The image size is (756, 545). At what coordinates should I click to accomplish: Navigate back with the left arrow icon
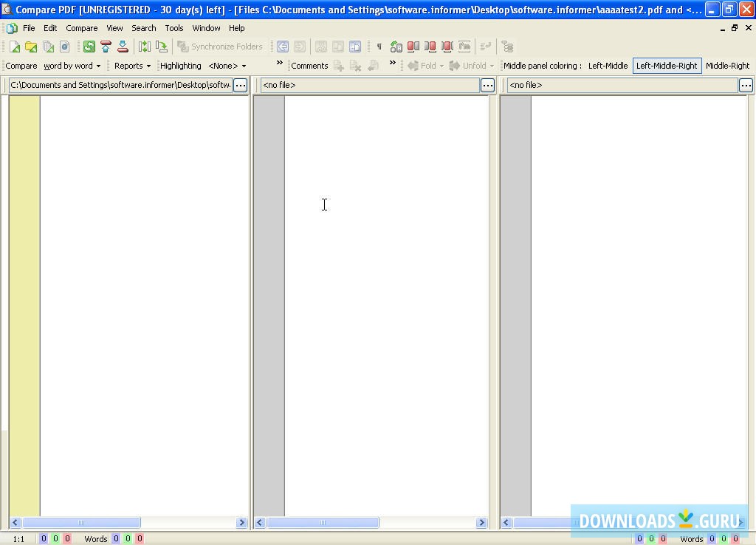click(x=282, y=46)
